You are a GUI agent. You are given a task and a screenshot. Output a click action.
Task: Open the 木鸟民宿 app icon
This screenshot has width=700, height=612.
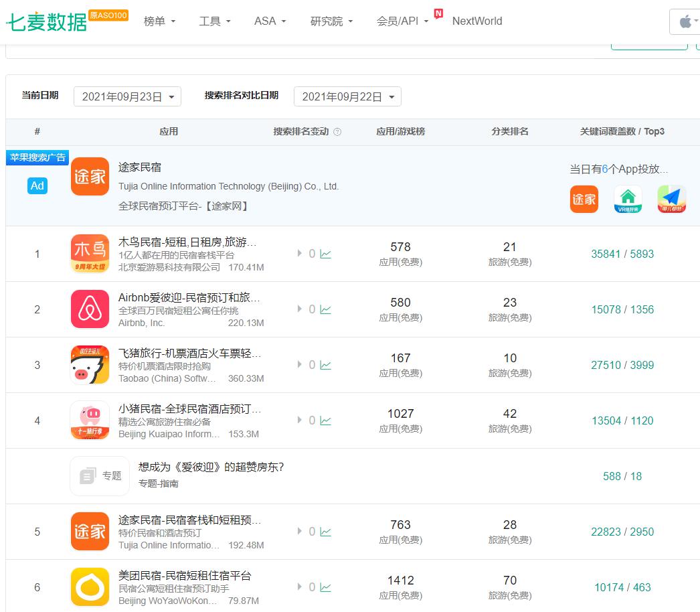[90, 253]
